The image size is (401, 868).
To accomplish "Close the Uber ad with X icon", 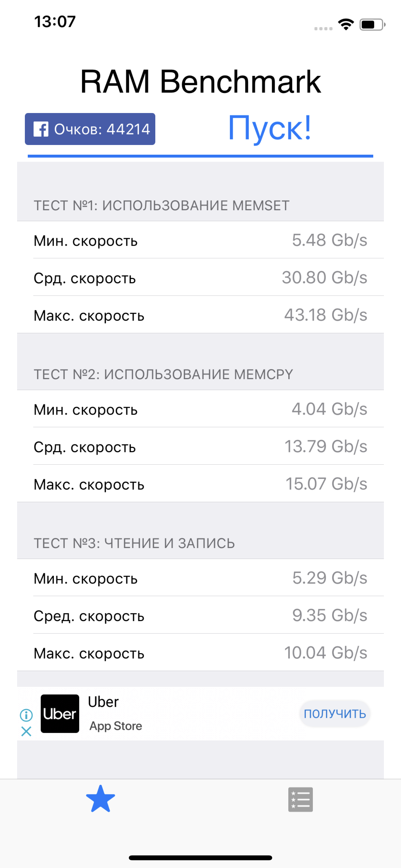I will (26, 731).
